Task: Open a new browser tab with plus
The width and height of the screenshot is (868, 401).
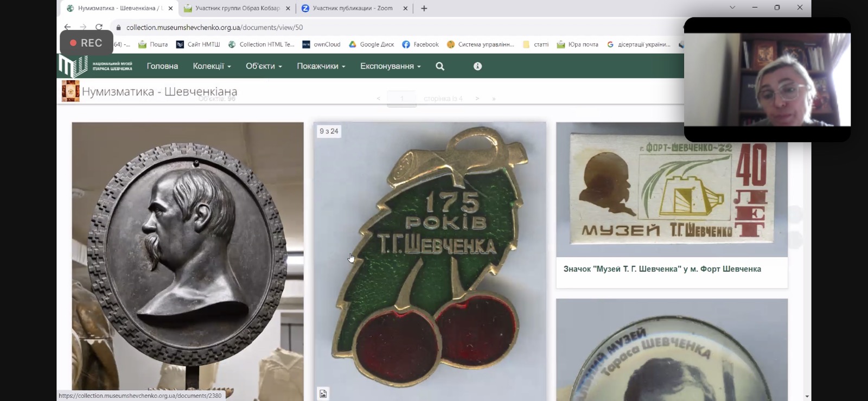Action: tap(424, 8)
